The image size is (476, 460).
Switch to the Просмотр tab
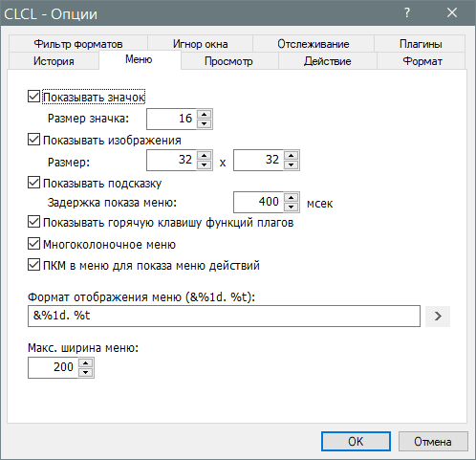pos(228,61)
